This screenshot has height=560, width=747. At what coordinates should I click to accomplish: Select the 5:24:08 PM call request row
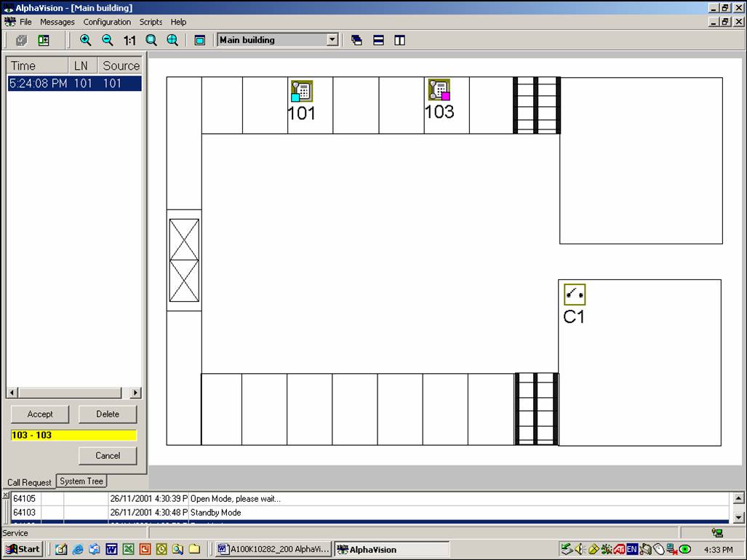(x=74, y=84)
